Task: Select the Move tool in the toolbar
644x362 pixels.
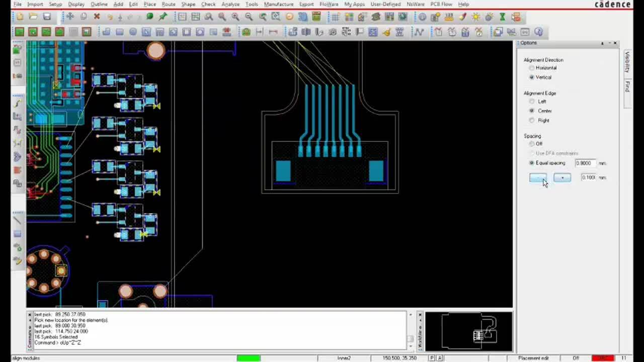Action: coord(70,17)
